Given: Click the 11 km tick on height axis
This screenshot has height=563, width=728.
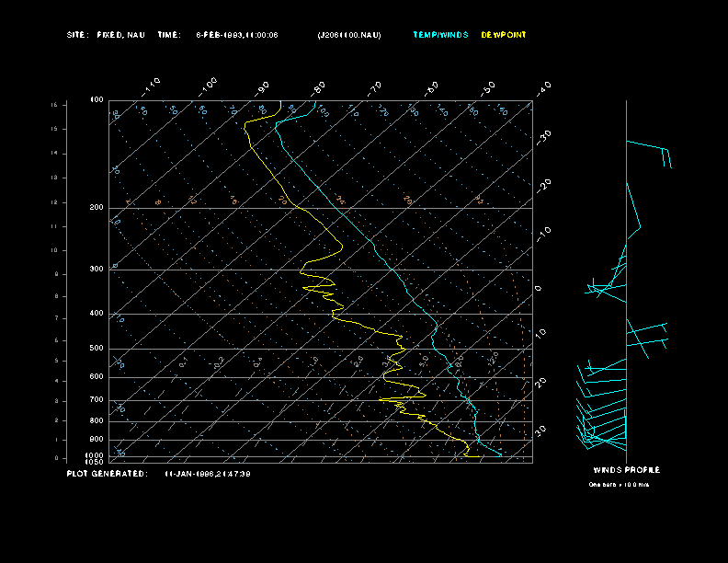Looking at the screenshot, I should point(54,226).
